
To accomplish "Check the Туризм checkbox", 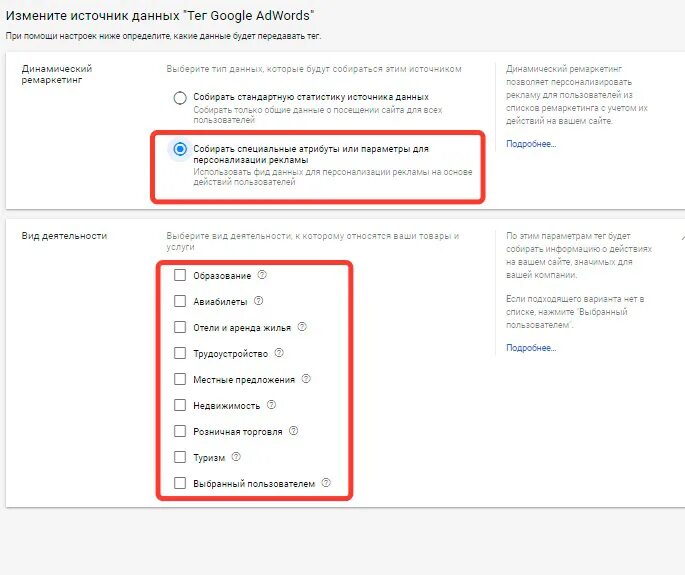I will click(180, 457).
